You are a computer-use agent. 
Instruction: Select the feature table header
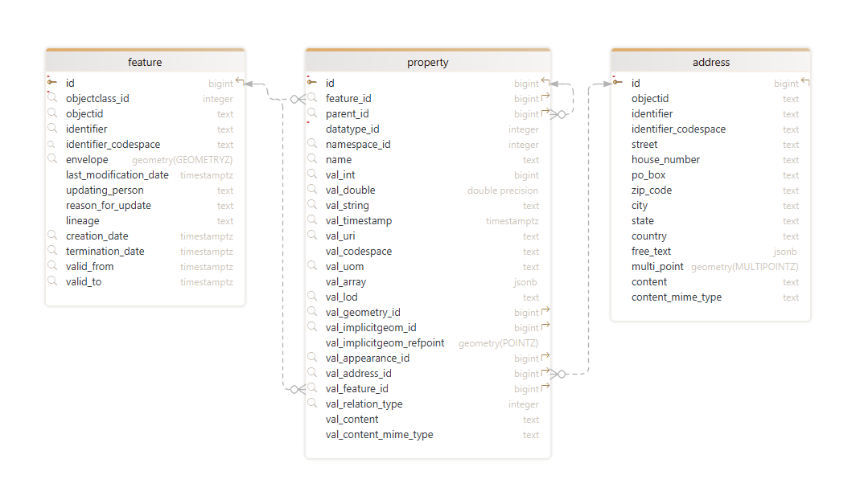(x=145, y=62)
